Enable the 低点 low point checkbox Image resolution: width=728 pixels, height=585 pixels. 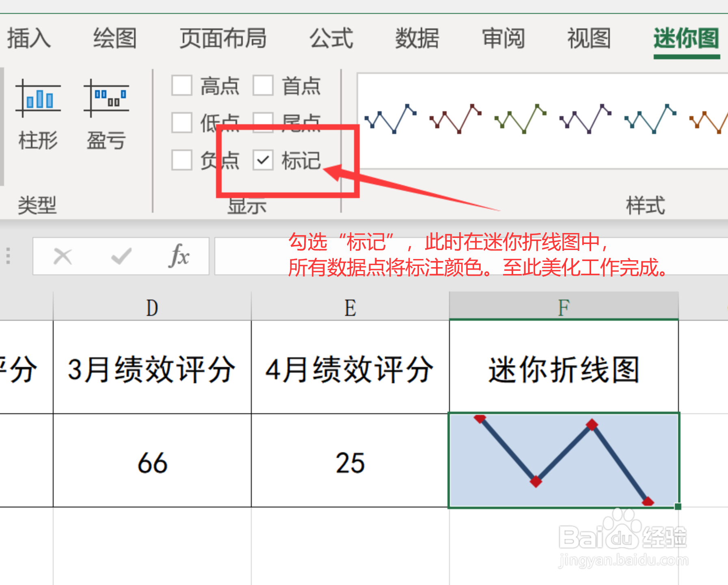(181, 123)
